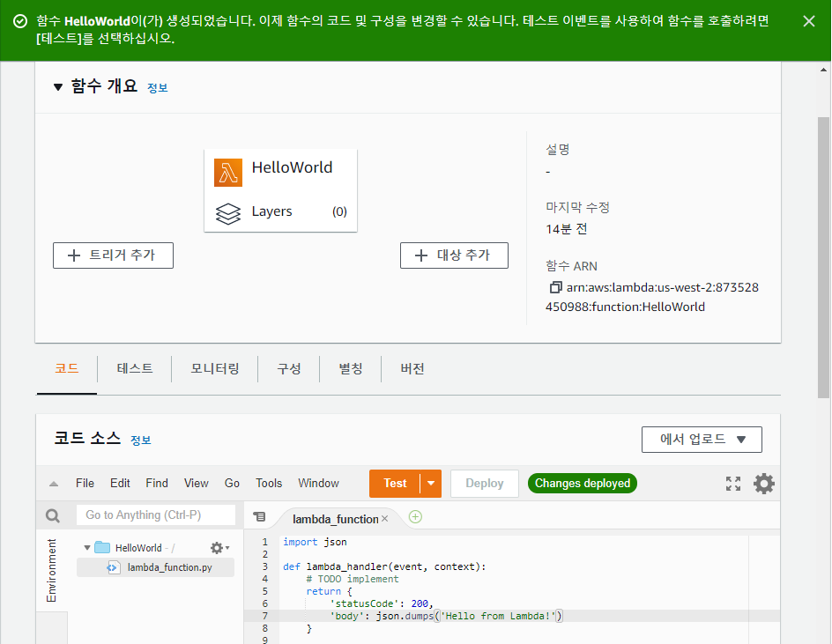Switch to the 구성 tab
Image resolution: width=832 pixels, height=644 pixels.
click(289, 368)
